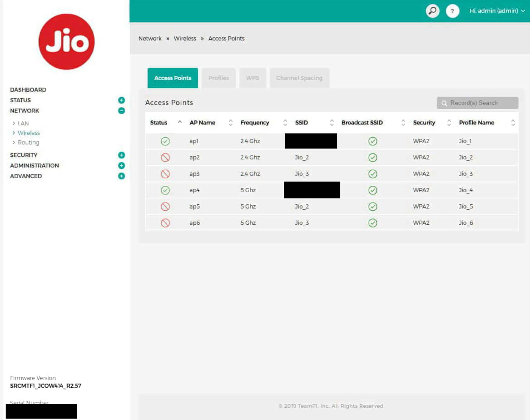Go to DASHBOARD in the sidebar
Viewport: 530px width, 420px height.
[28, 90]
